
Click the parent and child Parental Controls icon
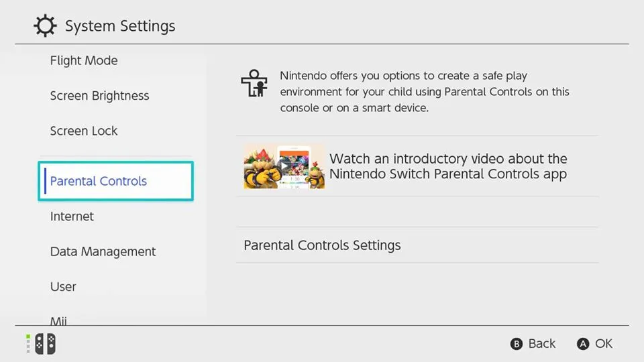click(x=254, y=83)
